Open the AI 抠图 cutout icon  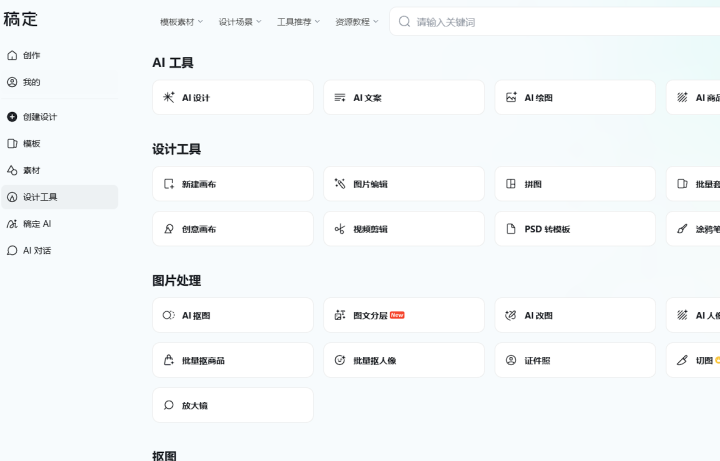[169, 316]
